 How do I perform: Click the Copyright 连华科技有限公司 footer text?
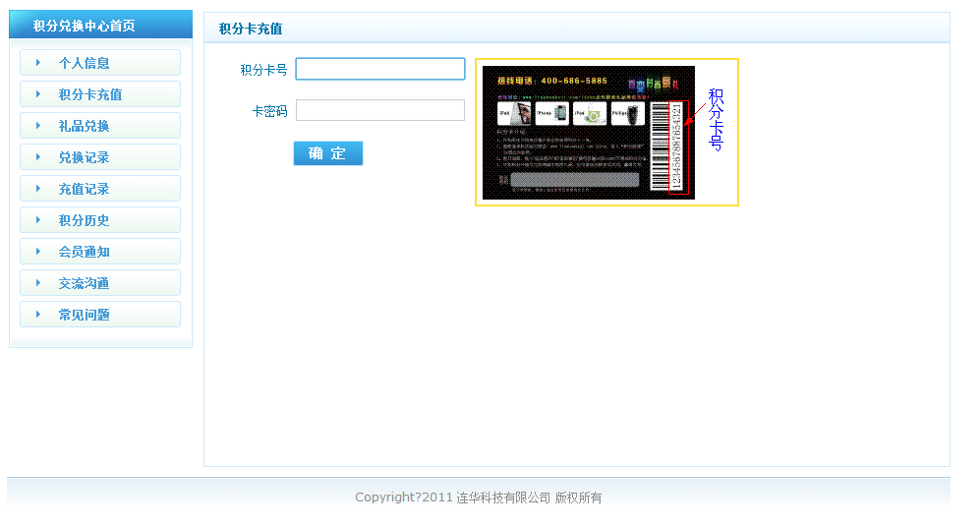478,498
